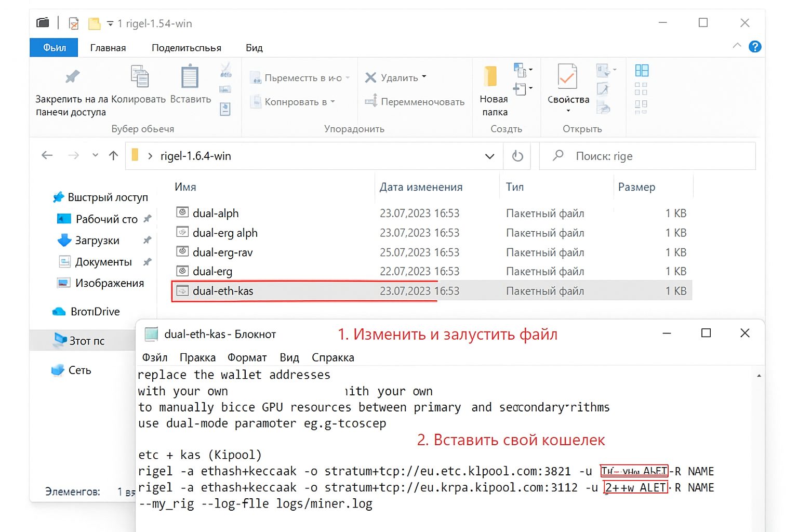Click the Rename button in ribbon

tap(415, 102)
